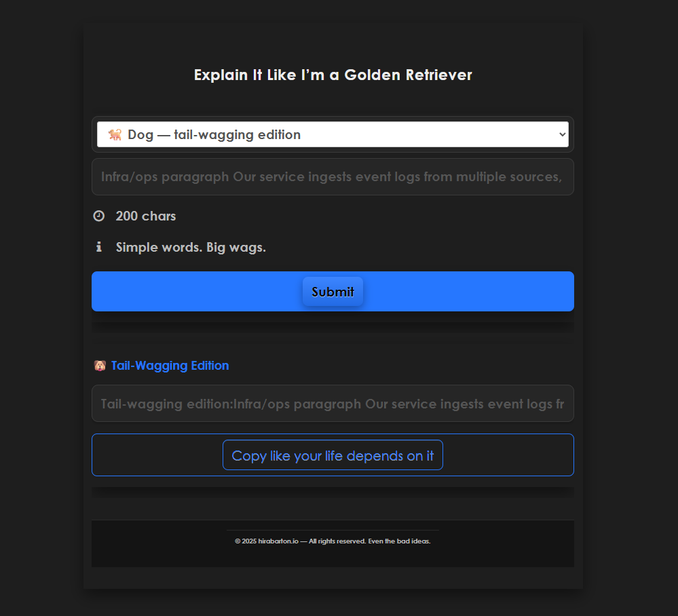This screenshot has height=616, width=678.
Task: Click the Tail-Wagging Edition heading link
Action: click(170, 366)
